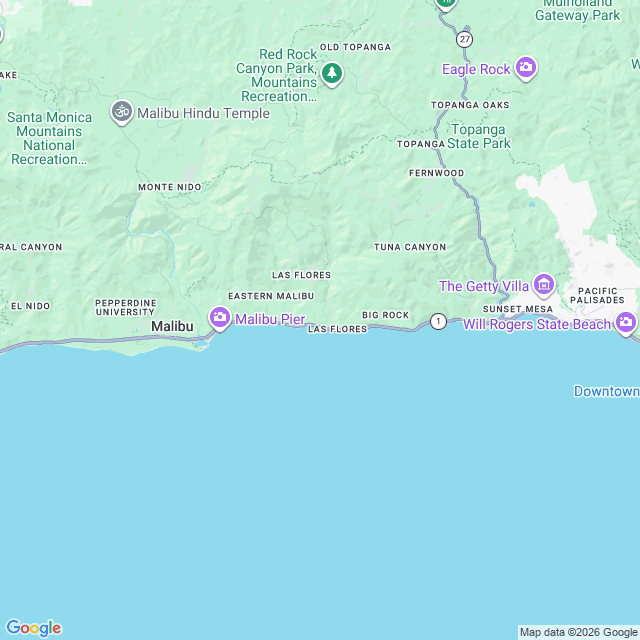Screen dimensions: 640x640
Task: Open the Eagle Rock label
Action: point(476,69)
